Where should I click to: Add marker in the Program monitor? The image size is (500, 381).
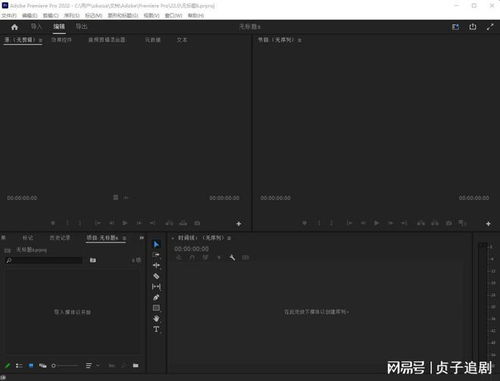[x=304, y=223]
